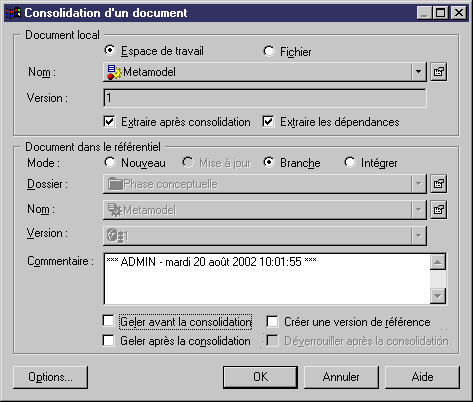Choose the Intégrer mode option
The height and width of the screenshot is (402, 473).
coord(350,162)
